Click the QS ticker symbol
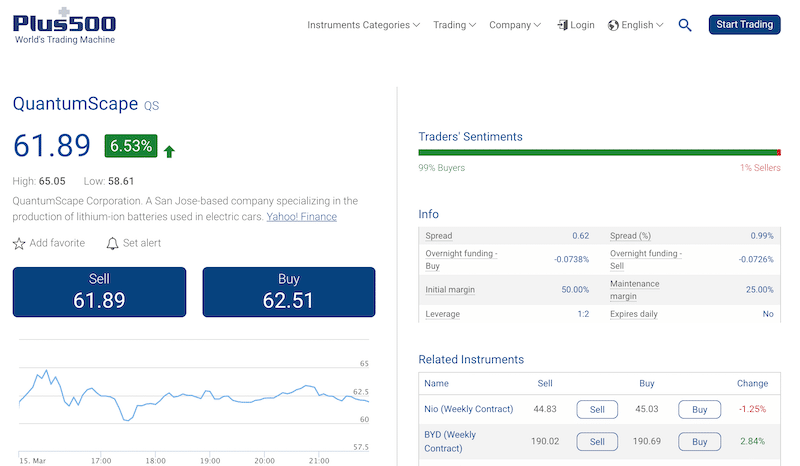Image resolution: width=800 pixels, height=466 pixels. coord(152,106)
